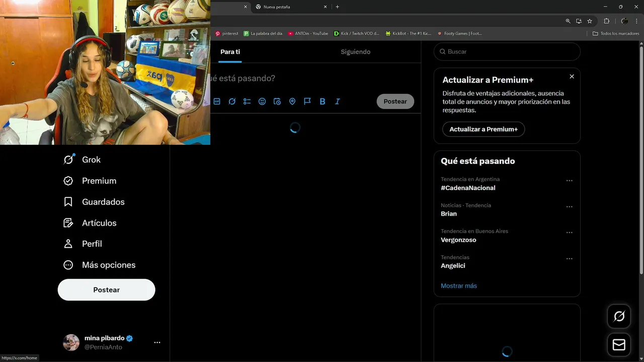Toggle bold text formatting
Image resolution: width=644 pixels, height=362 pixels.
point(323,101)
